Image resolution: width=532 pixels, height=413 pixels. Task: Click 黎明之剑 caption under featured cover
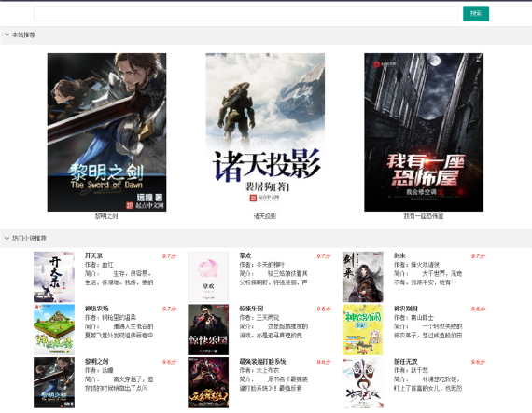point(106,216)
